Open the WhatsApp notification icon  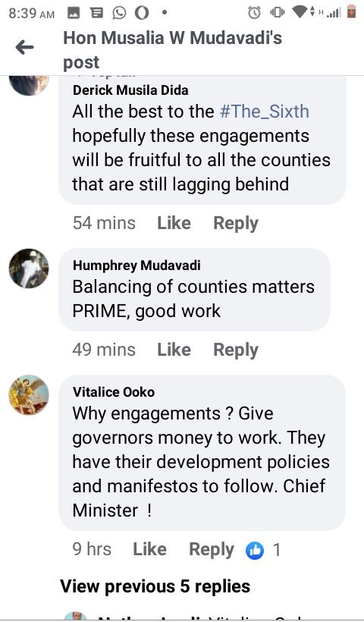click(x=118, y=13)
